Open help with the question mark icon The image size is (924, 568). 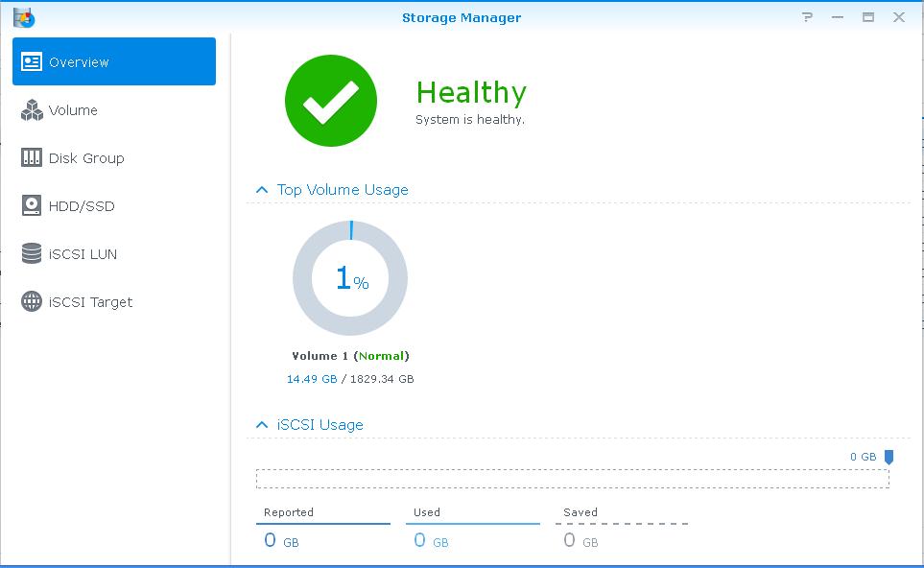point(807,17)
